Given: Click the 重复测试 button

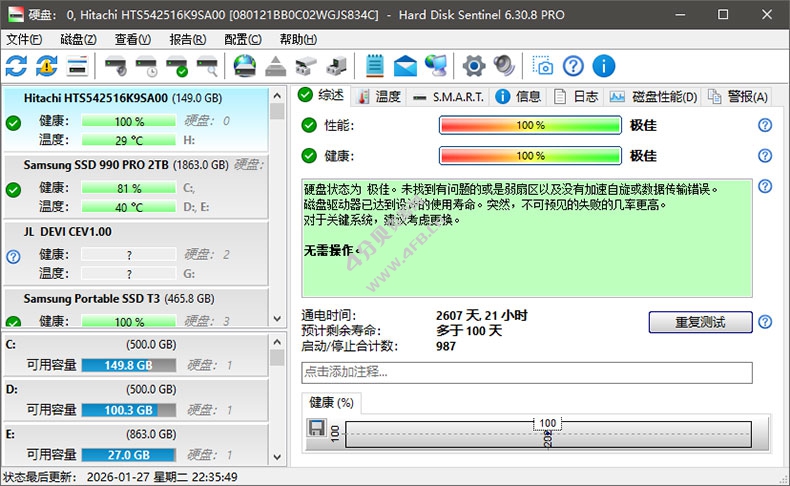Looking at the screenshot, I should point(700,322).
